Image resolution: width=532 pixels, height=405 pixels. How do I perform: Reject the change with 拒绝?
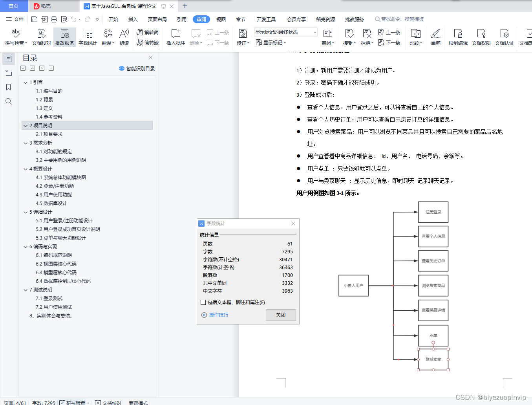367,37
